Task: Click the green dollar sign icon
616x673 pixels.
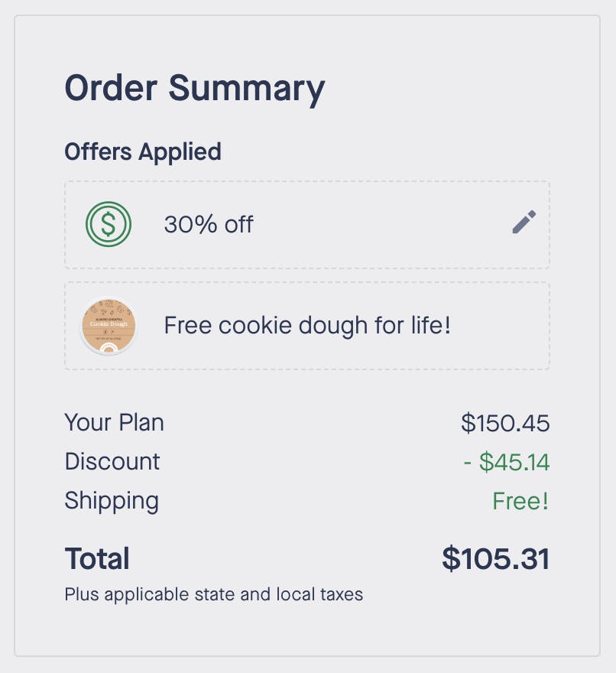Action: (109, 224)
